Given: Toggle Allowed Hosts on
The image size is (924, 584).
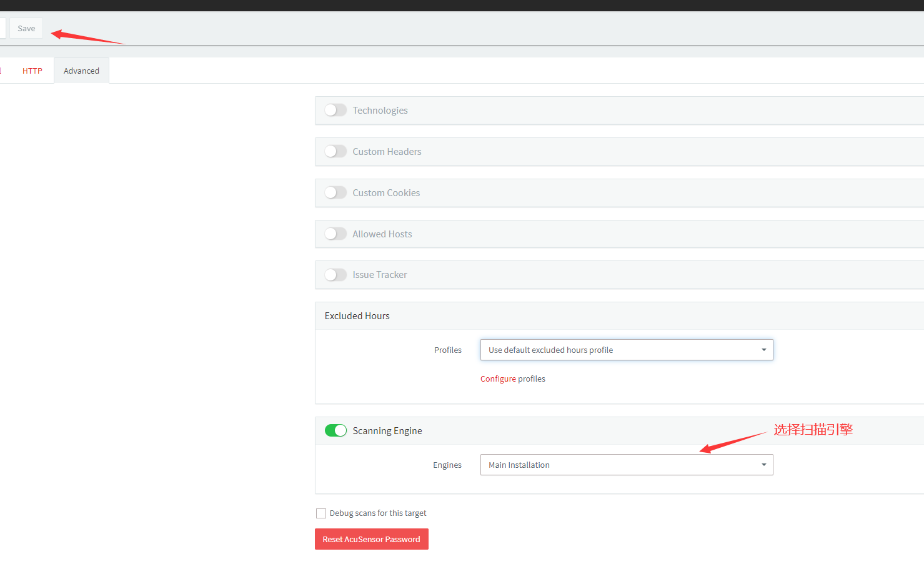Looking at the screenshot, I should 335,234.
